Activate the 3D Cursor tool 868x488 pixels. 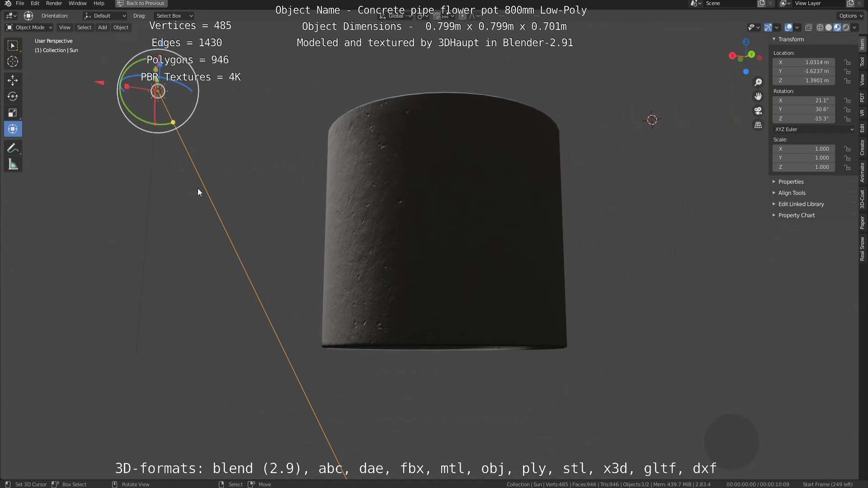point(13,61)
